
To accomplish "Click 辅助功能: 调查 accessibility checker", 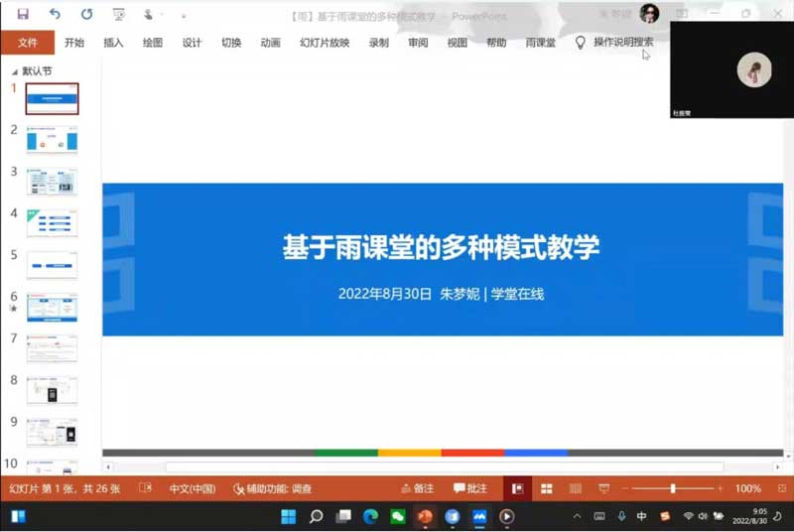I will pos(272,488).
